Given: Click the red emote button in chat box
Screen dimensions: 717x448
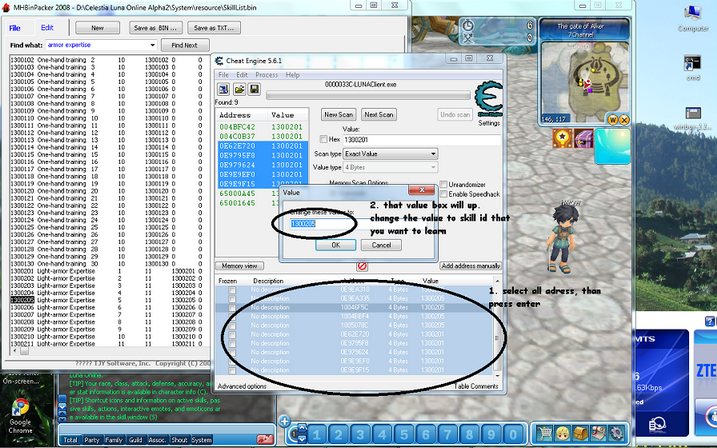Looking at the screenshot, I should (265, 440).
